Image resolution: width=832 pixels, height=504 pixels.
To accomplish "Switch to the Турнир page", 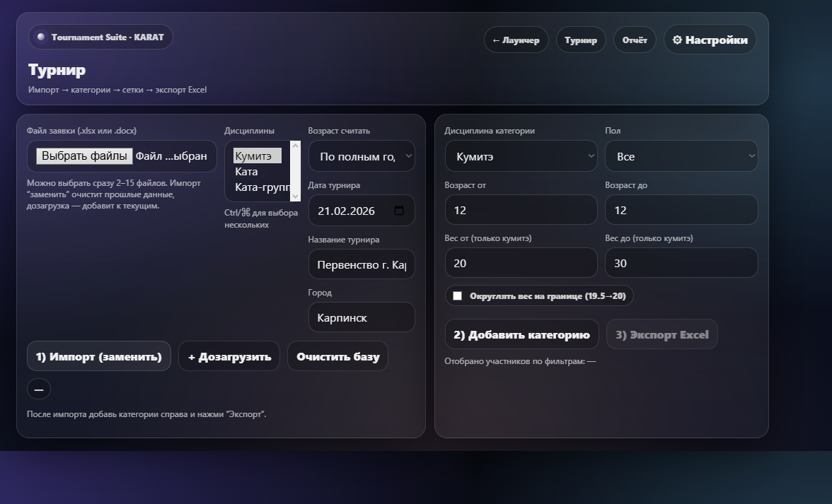I will [580, 40].
